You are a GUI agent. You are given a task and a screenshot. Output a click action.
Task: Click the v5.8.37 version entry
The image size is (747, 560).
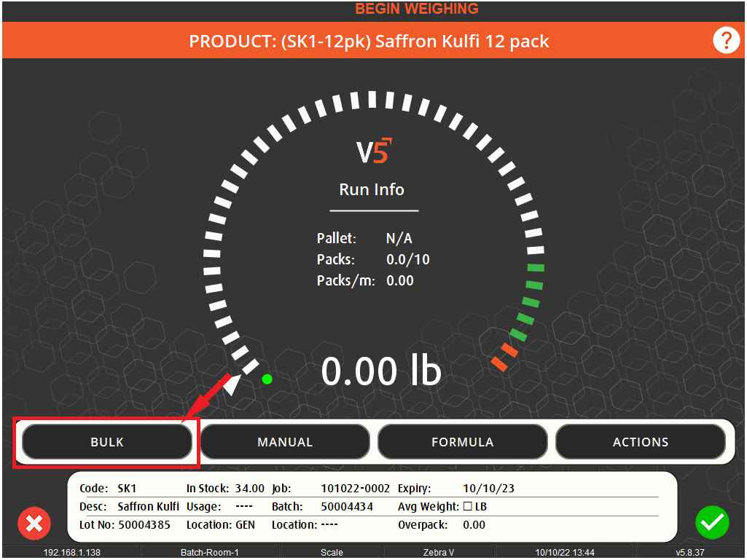[x=690, y=553]
